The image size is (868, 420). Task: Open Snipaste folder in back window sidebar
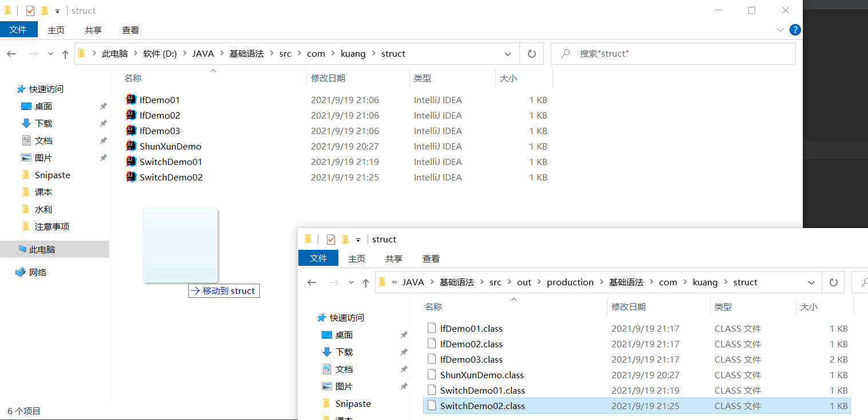coord(46,175)
